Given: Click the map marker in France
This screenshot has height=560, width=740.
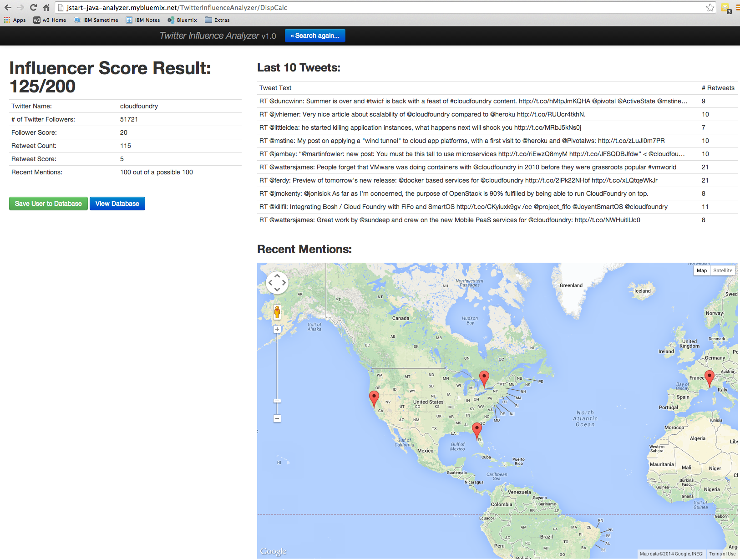Looking at the screenshot, I should [x=709, y=378].
